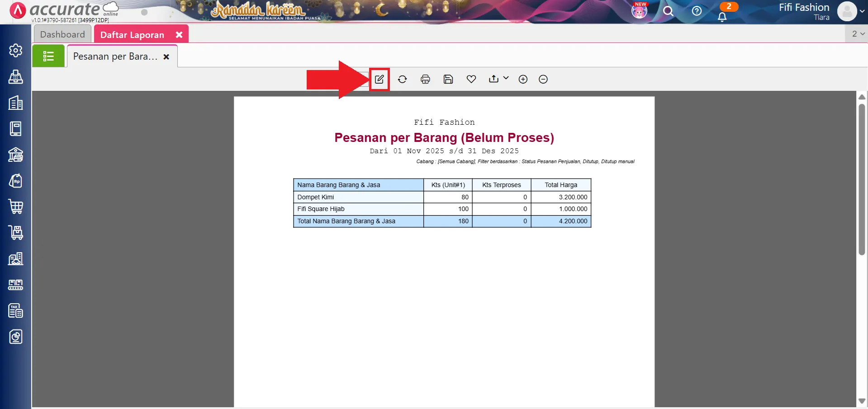Expand the user profile menu chevron
The image size is (868, 409).
(x=862, y=12)
